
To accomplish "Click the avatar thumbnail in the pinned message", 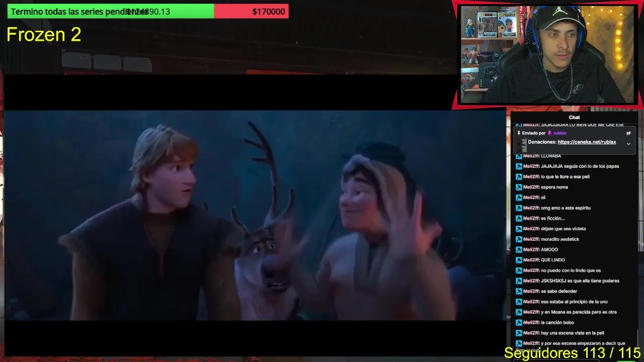I will click(522, 145).
